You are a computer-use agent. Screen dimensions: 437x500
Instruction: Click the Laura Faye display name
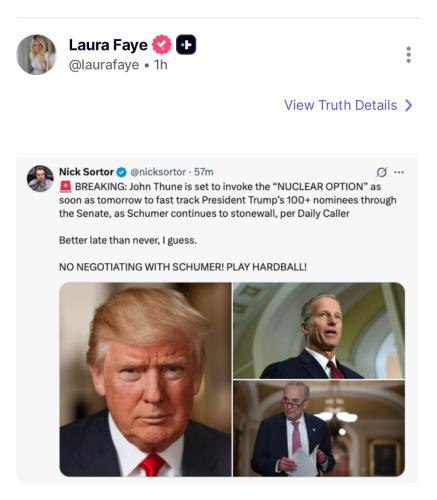[108, 45]
